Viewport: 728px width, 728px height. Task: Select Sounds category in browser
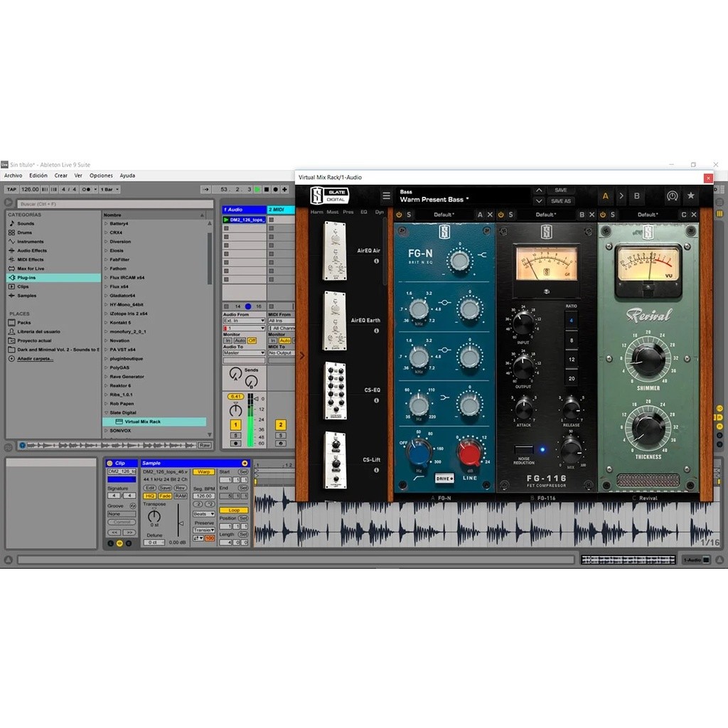pyautogui.click(x=26, y=223)
